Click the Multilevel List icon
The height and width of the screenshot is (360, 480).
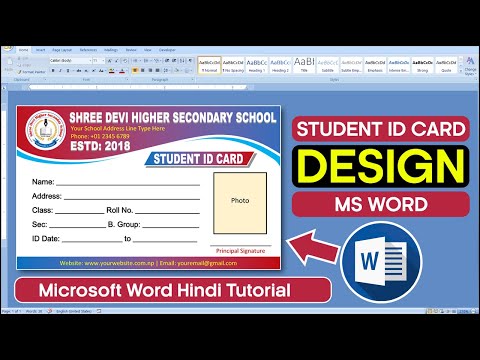(x=157, y=61)
